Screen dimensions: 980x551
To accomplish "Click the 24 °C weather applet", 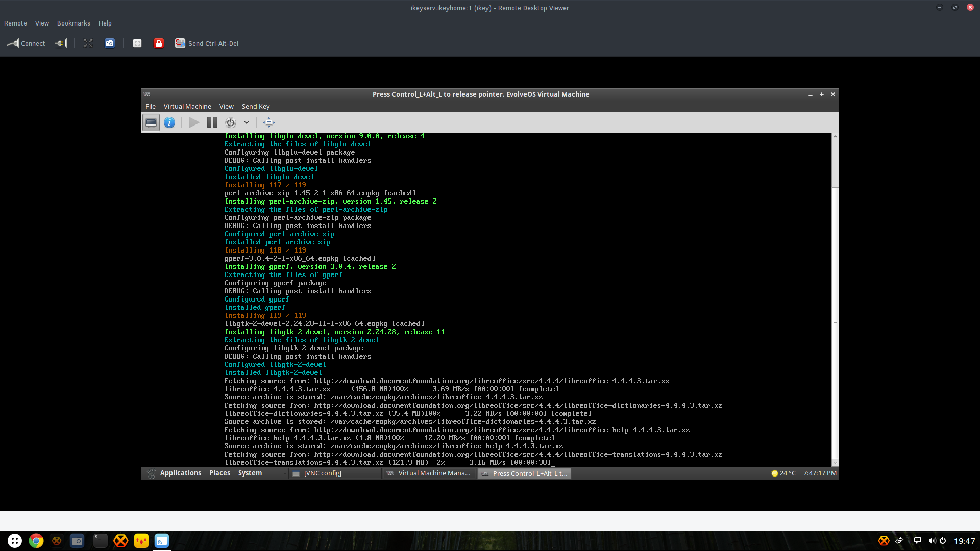I will click(x=783, y=473).
